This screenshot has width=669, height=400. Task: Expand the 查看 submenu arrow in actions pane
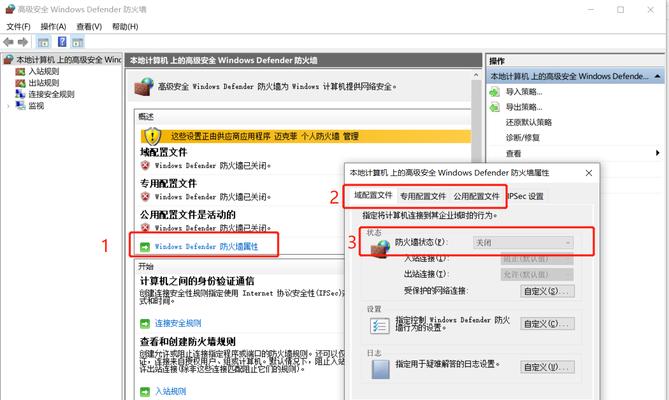pos(657,153)
